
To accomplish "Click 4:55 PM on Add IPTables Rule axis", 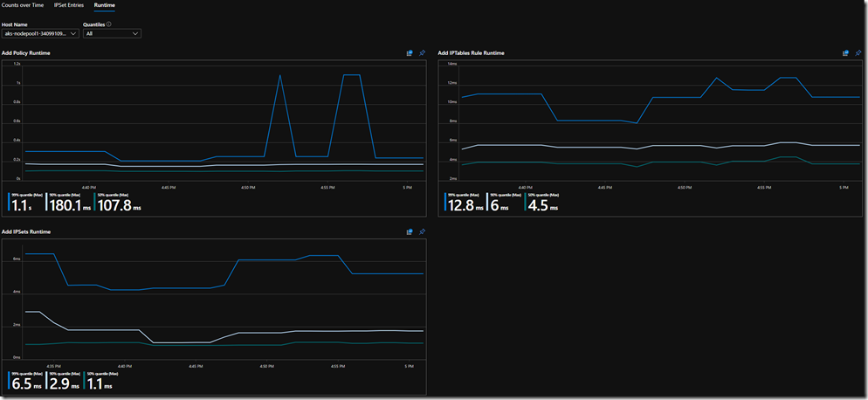I will point(764,188).
